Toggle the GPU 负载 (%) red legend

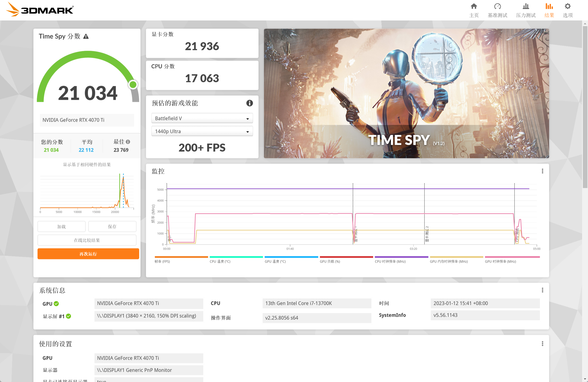click(346, 260)
